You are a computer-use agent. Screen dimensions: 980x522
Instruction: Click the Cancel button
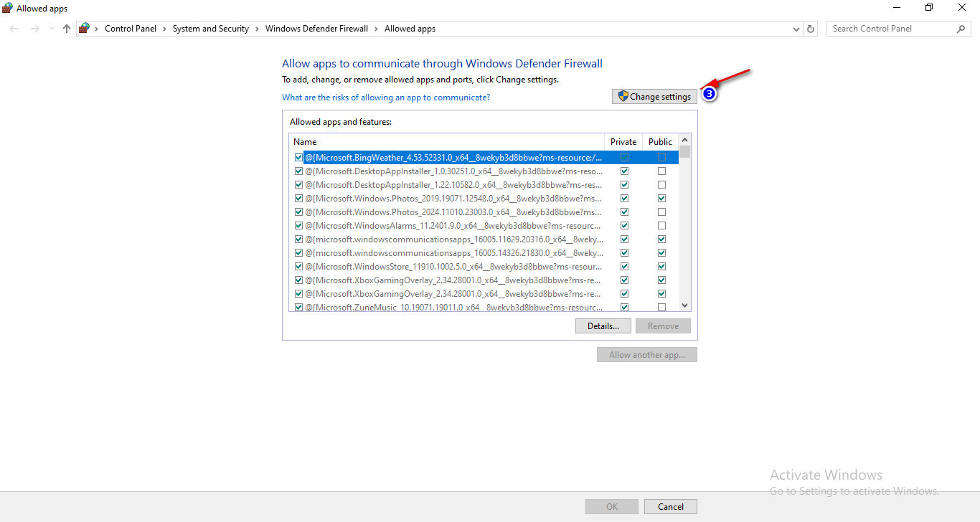pyautogui.click(x=670, y=506)
